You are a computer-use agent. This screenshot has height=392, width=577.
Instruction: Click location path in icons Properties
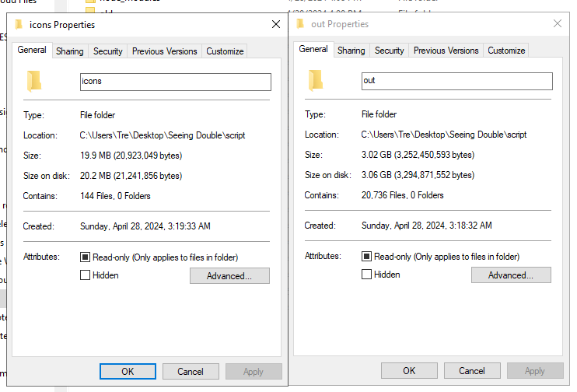[163, 135]
